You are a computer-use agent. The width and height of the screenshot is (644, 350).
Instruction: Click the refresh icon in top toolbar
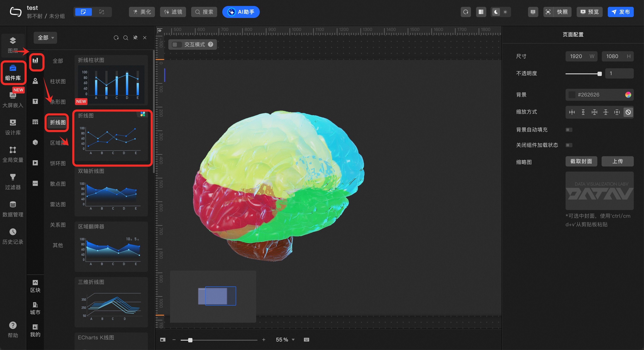click(x=465, y=12)
